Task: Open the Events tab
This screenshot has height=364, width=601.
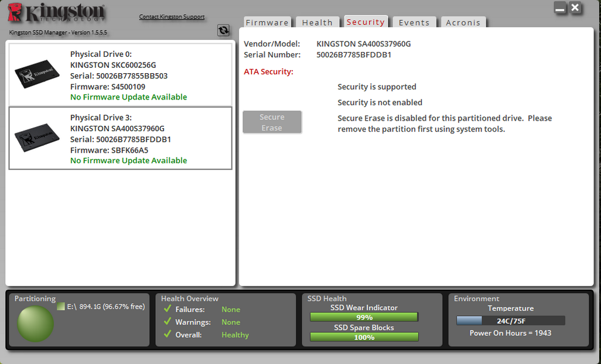Action: click(414, 22)
